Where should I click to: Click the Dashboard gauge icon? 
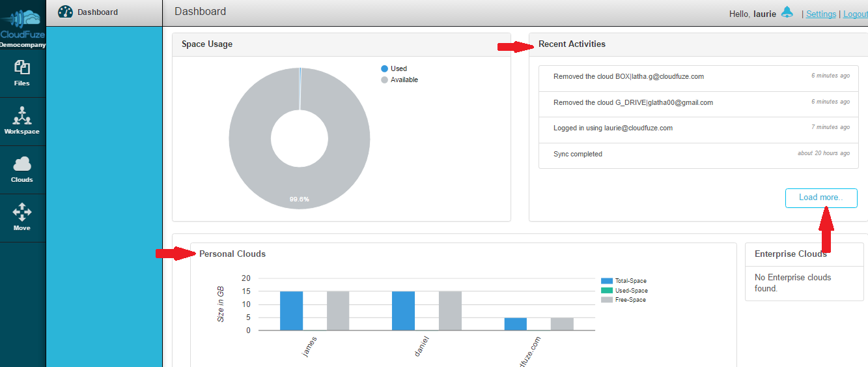(x=65, y=12)
